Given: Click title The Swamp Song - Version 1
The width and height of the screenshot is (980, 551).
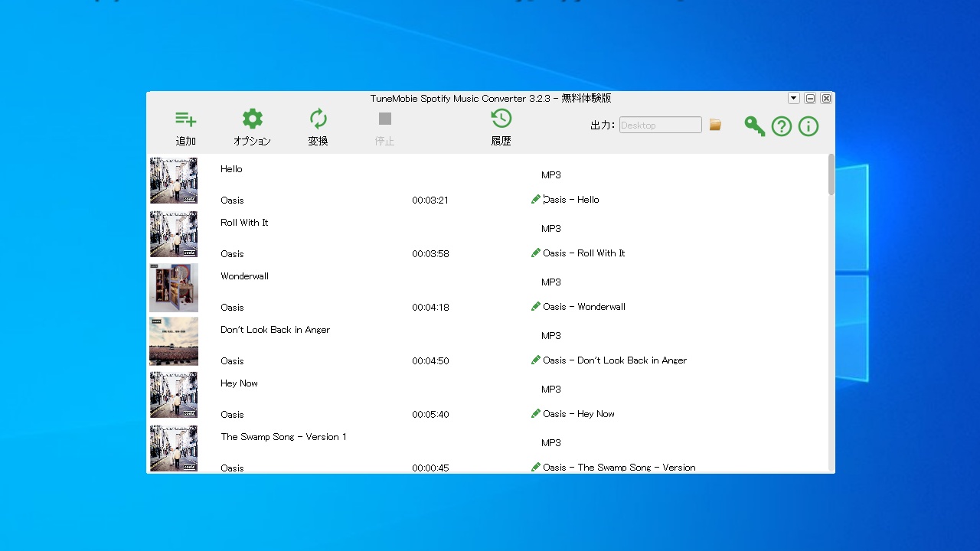Looking at the screenshot, I should pos(283,437).
